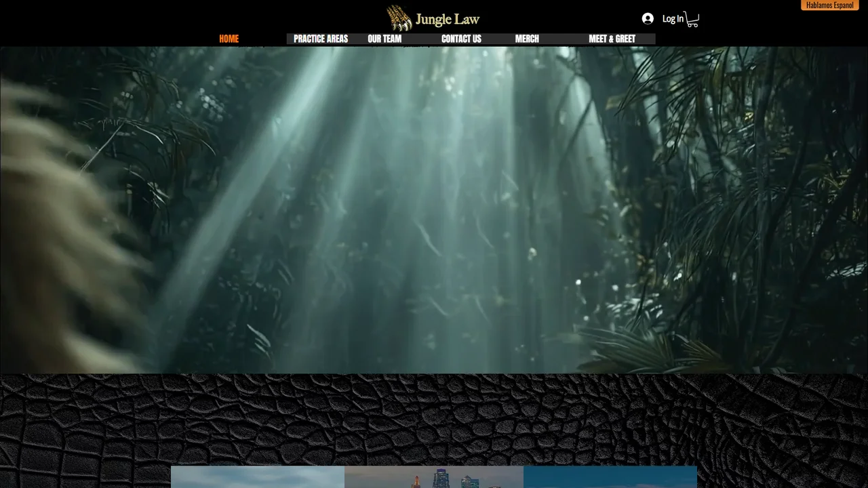Open the OUR TEAM page

tap(384, 39)
